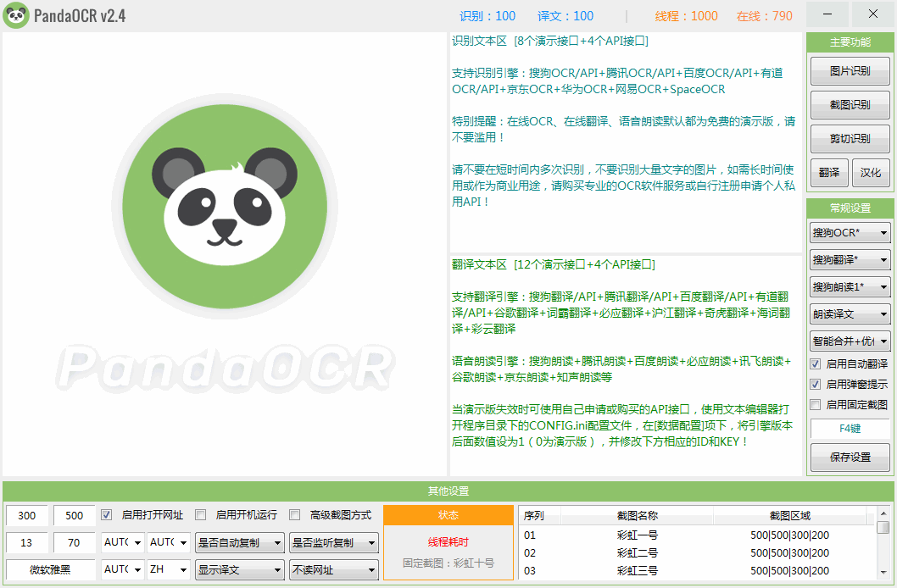Viewport: 897px width, 588px height.
Task: Open the 显示译文 dropdown
Action: 240,569
